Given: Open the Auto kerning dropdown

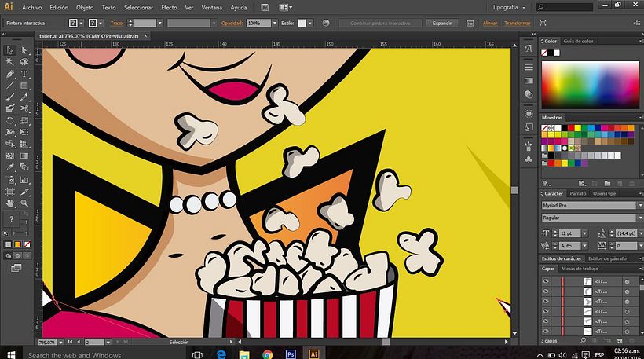Looking at the screenshot, I should [585, 246].
